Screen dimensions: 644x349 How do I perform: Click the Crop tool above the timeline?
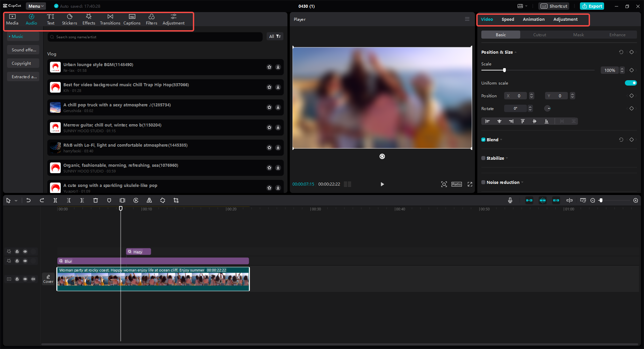[176, 200]
